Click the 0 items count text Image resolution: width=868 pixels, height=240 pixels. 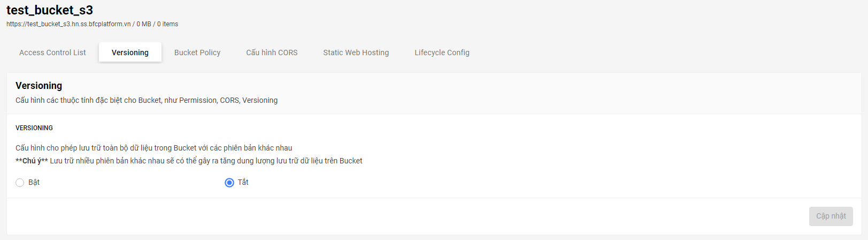coord(167,24)
